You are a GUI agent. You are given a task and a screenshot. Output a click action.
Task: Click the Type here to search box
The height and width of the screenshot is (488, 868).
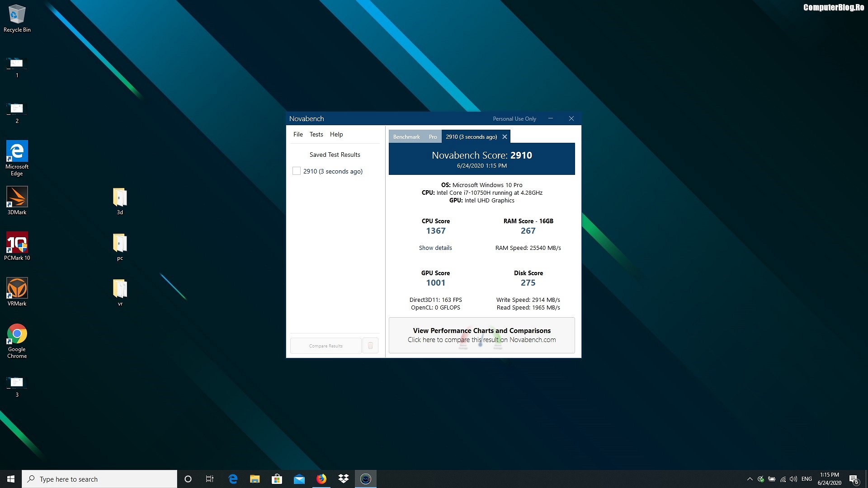[x=99, y=479]
